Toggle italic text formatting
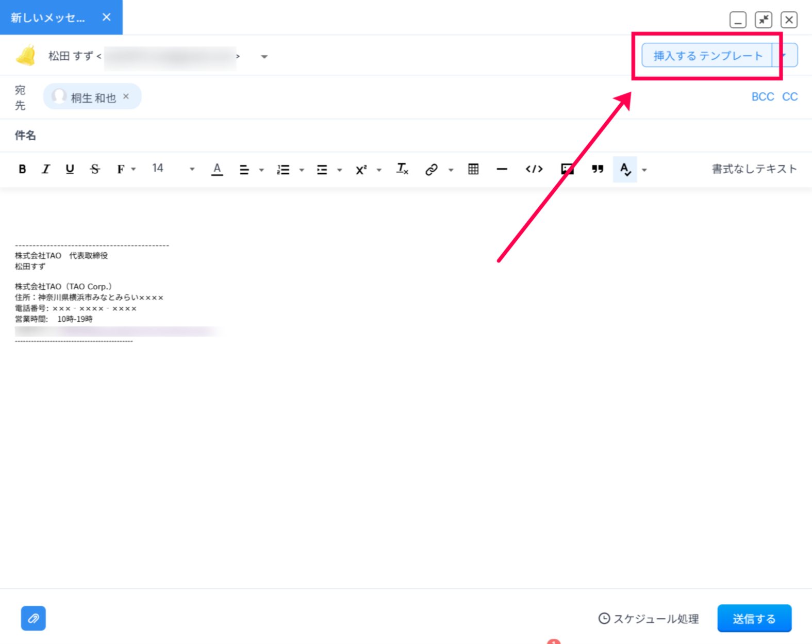 [46, 169]
